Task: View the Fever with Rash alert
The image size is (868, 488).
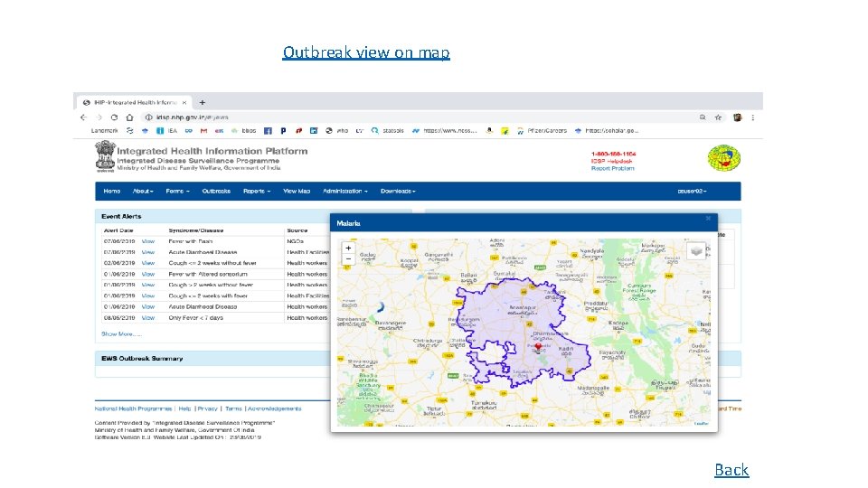Action: [x=147, y=241]
